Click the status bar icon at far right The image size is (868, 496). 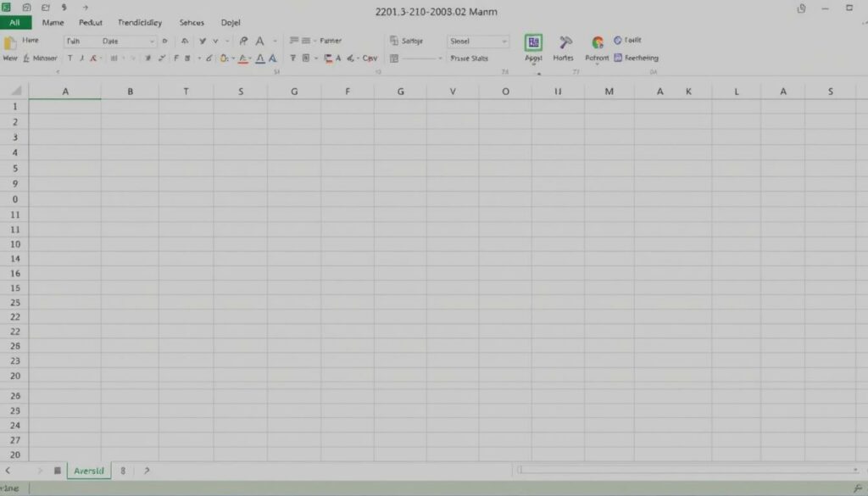click(x=858, y=488)
